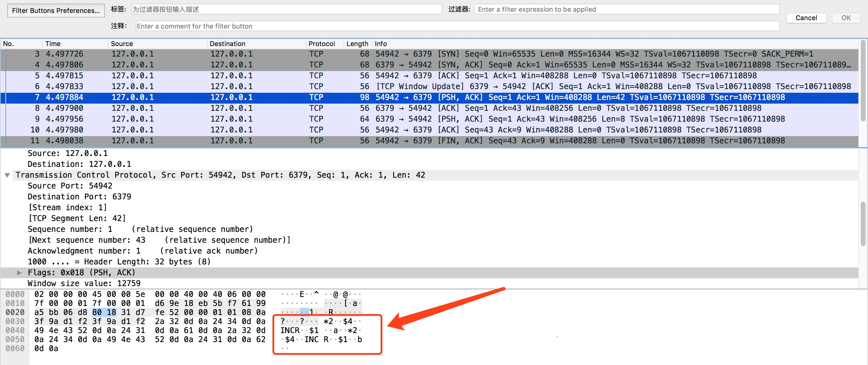This screenshot has height=365, width=868.
Task: Focus the filter button label input field
Action: pos(286,9)
